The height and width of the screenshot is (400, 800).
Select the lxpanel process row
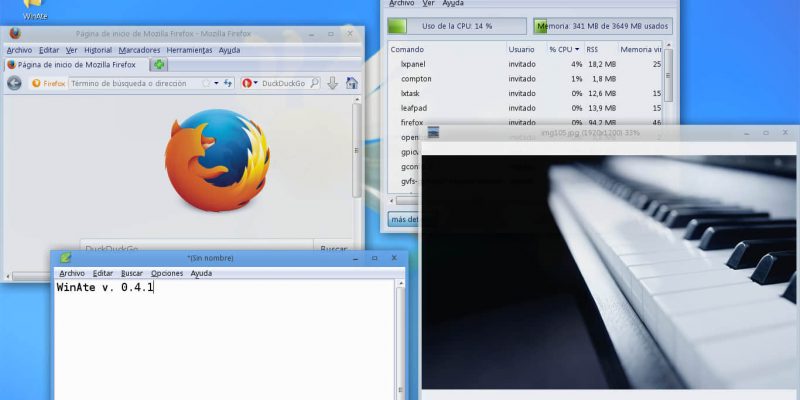point(525,64)
